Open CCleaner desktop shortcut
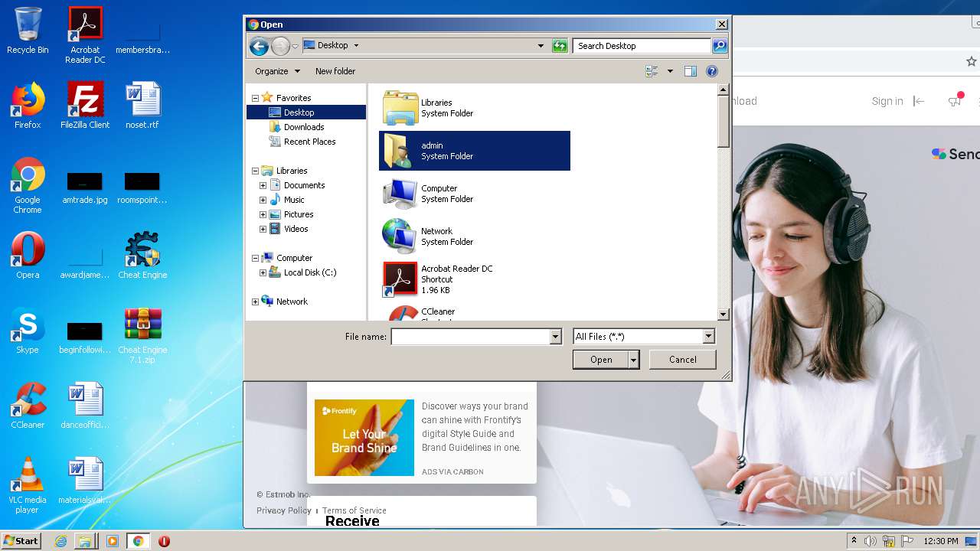Image resolution: width=980 pixels, height=551 pixels. (x=28, y=406)
